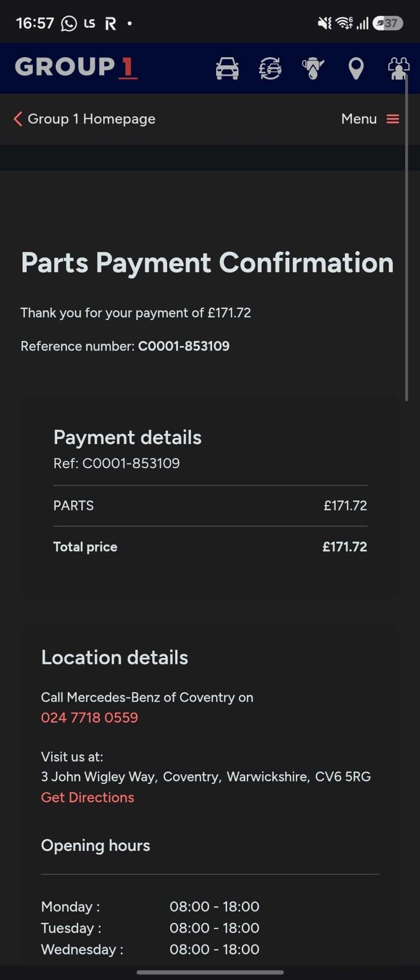Go back to Group 1 Homepage
This screenshot has height=980, width=420.
click(91, 119)
